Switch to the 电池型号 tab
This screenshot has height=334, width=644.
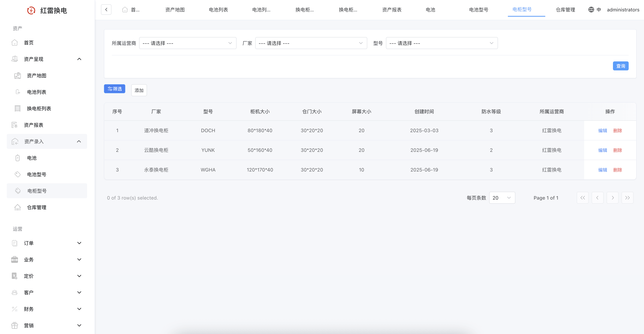click(479, 10)
